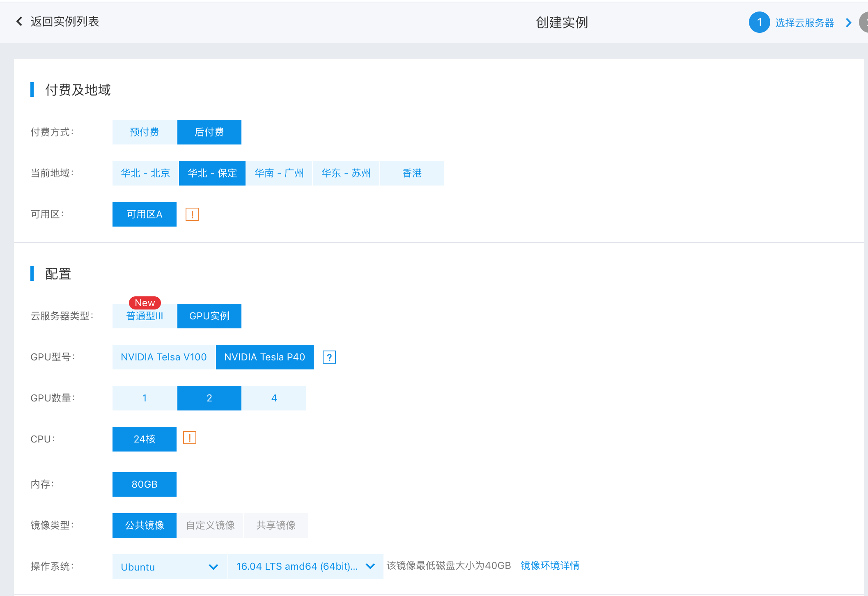Click the 操作系统 label
The image size is (868, 596).
coord(52,566)
